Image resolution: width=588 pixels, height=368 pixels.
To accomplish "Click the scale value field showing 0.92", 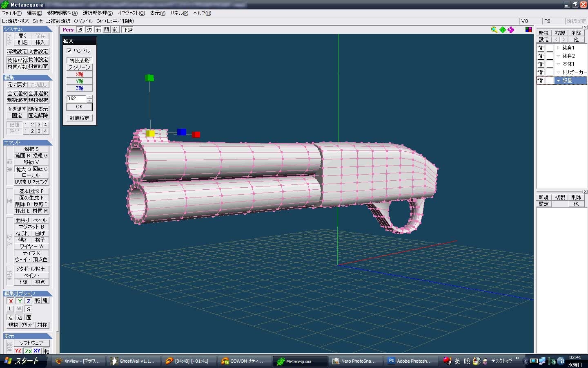I will tap(76, 99).
